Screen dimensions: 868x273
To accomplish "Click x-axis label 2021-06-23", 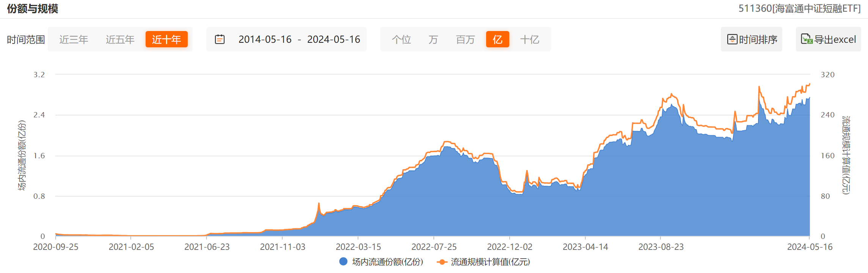I will (x=207, y=247).
